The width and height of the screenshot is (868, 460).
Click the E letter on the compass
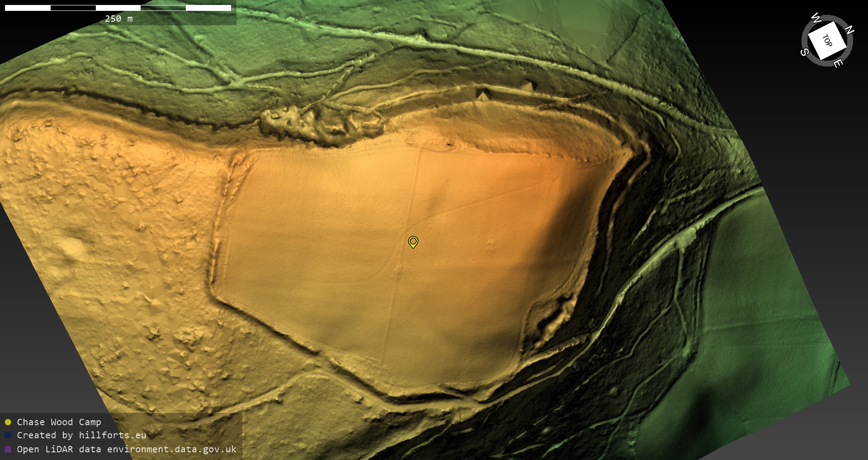click(838, 63)
